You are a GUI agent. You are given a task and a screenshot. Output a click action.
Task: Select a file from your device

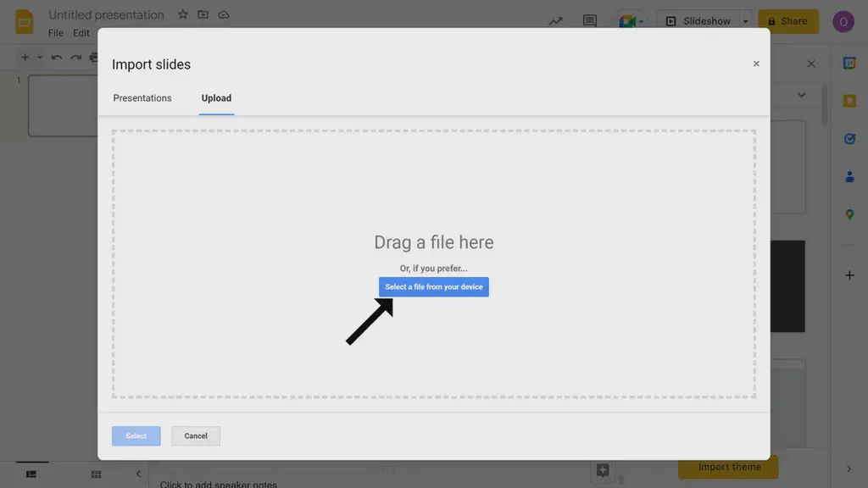tap(433, 286)
